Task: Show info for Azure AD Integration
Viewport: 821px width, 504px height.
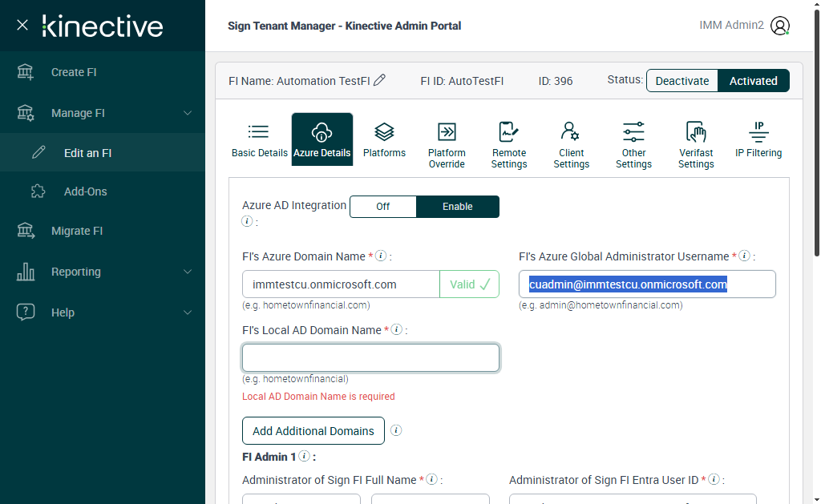Action: point(247,221)
